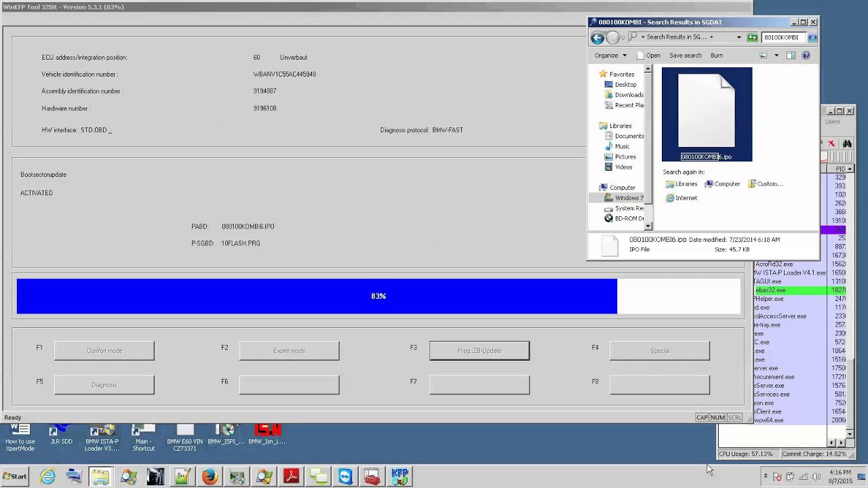Click the Windows Start button
The image size is (868, 488).
click(x=15, y=476)
